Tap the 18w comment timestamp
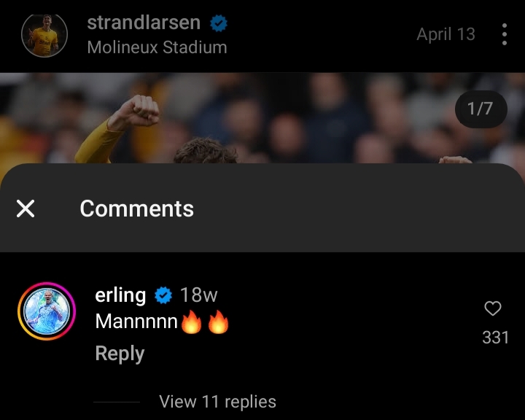 coord(199,295)
